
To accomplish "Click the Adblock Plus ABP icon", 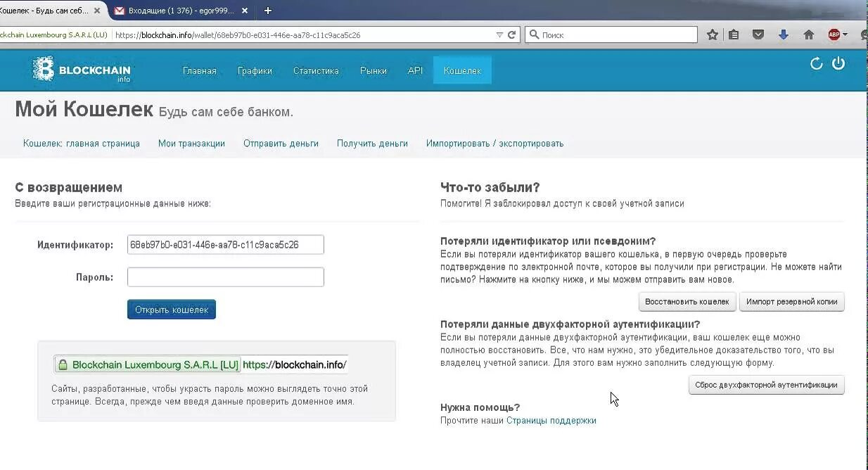I will click(x=834, y=34).
